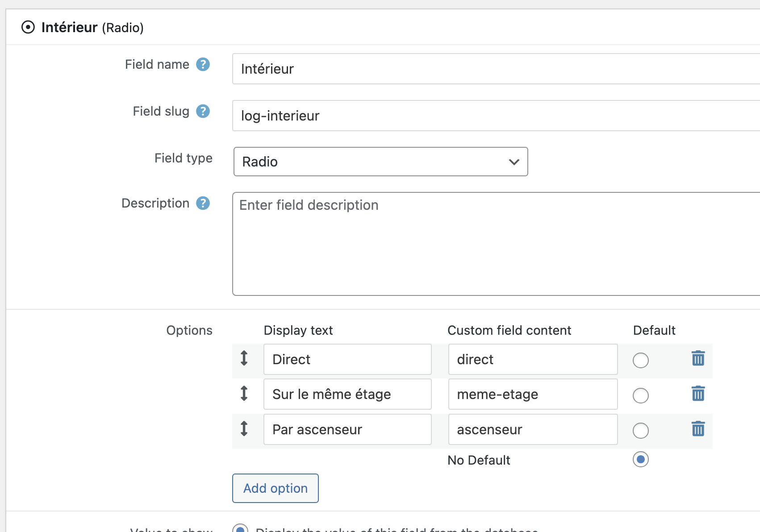The height and width of the screenshot is (532, 760).
Task: Edit the direct custom field content
Action: pyautogui.click(x=533, y=359)
